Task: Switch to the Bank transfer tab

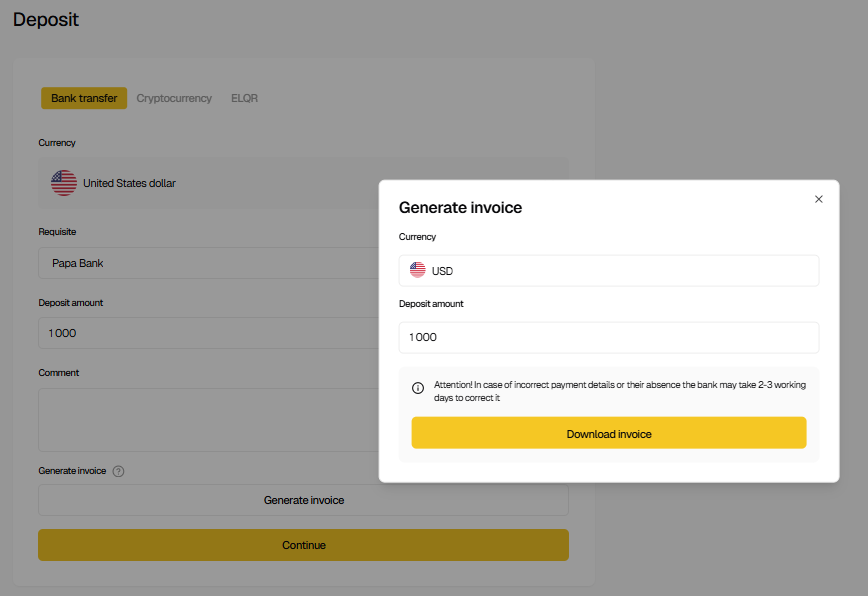Action: (x=84, y=98)
